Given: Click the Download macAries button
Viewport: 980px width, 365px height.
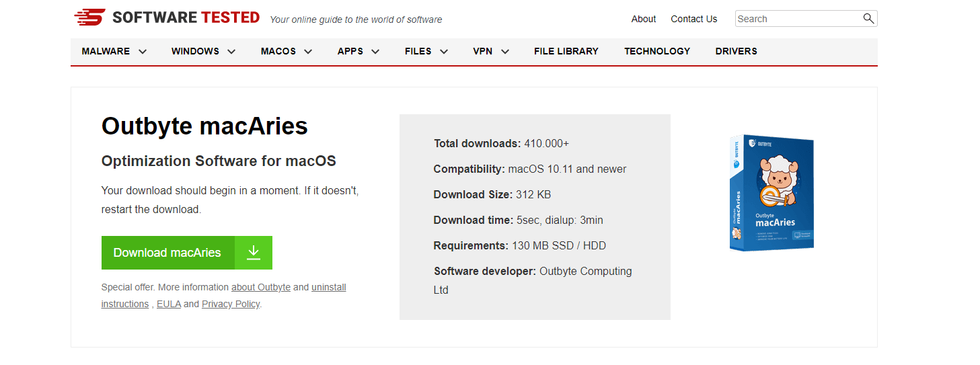Looking at the screenshot, I should 187,253.
